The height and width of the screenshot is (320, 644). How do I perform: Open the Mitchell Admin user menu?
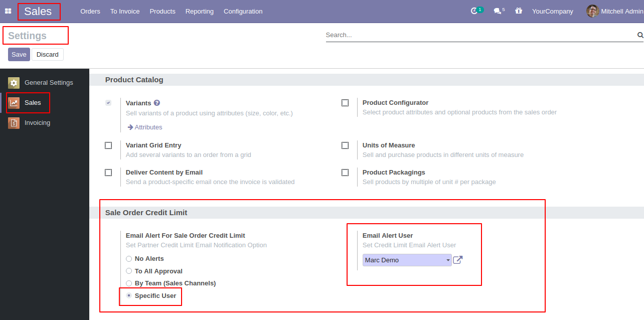(x=615, y=11)
